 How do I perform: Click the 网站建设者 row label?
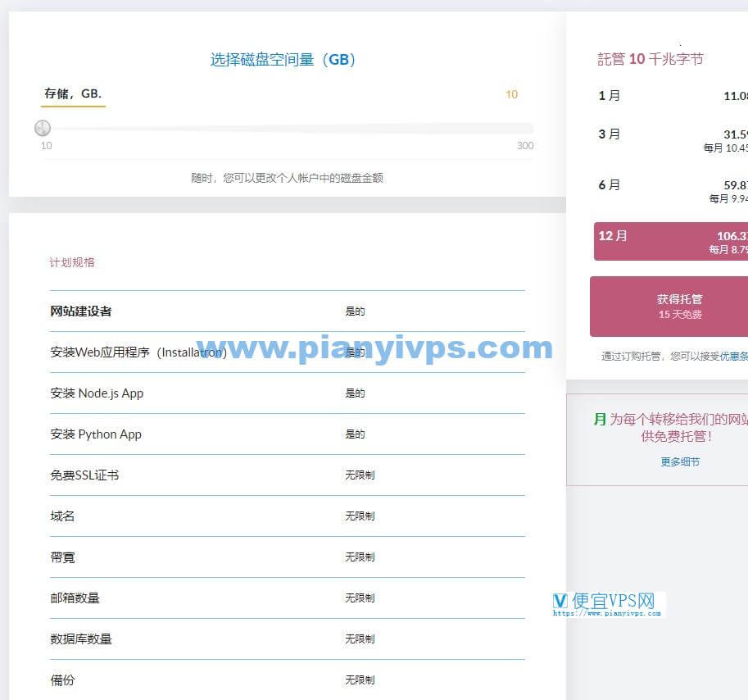pyautogui.click(x=81, y=311)
